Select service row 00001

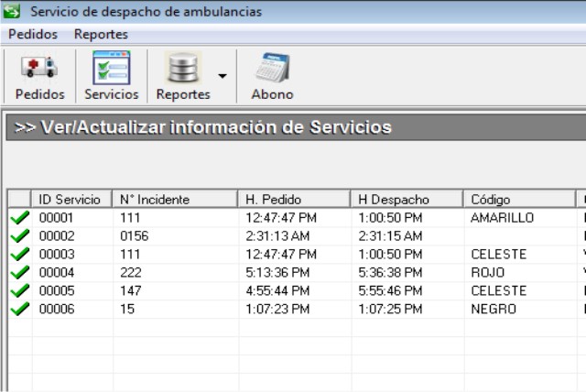(x=297, y=217)
